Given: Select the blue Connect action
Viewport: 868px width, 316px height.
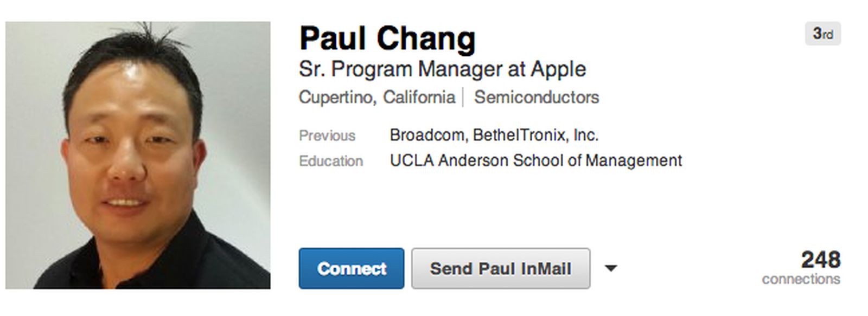Looking at the screenshot, I should coord(352,268).
